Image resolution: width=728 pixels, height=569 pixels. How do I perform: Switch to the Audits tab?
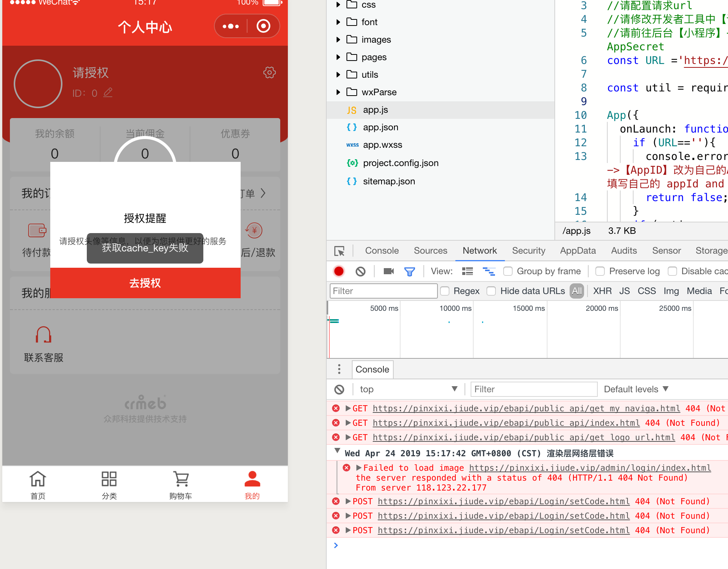click(624, 251)
